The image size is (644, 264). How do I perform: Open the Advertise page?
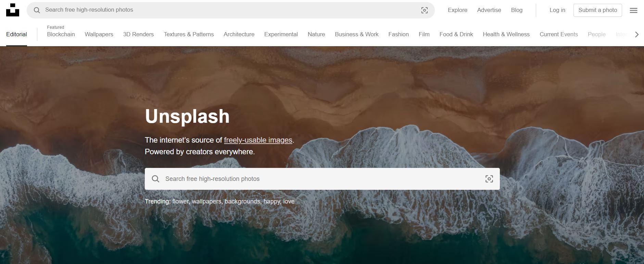point(489,10)
